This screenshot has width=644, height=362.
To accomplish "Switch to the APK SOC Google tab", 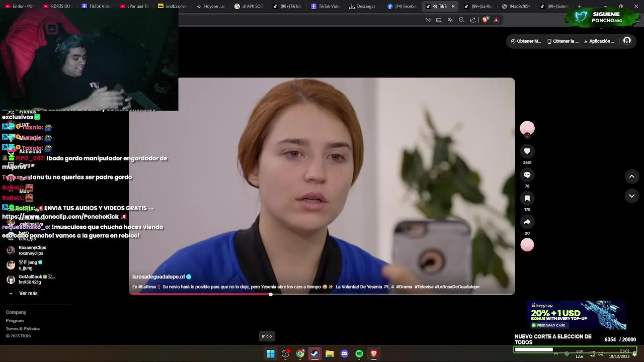I will click(x=250, y=7).
